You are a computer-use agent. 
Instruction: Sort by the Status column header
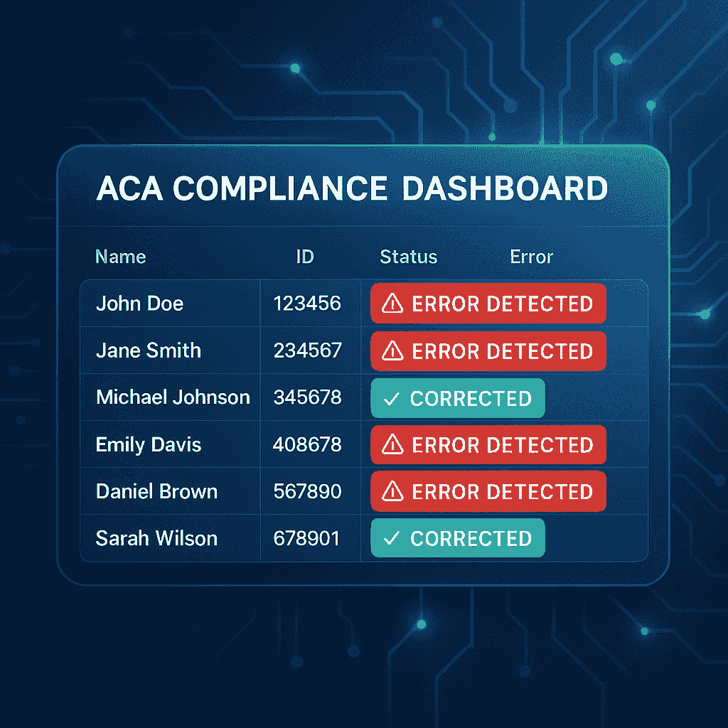tap(408, 257)
